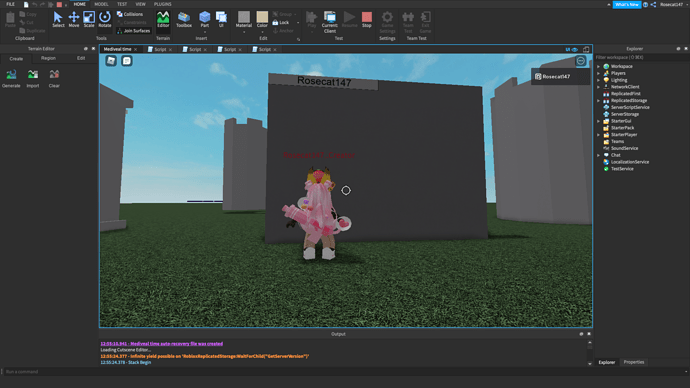The width and height of the screenshot is (690, 388).
Task: Click Import terrain icon
Action: tap(33, 78)
